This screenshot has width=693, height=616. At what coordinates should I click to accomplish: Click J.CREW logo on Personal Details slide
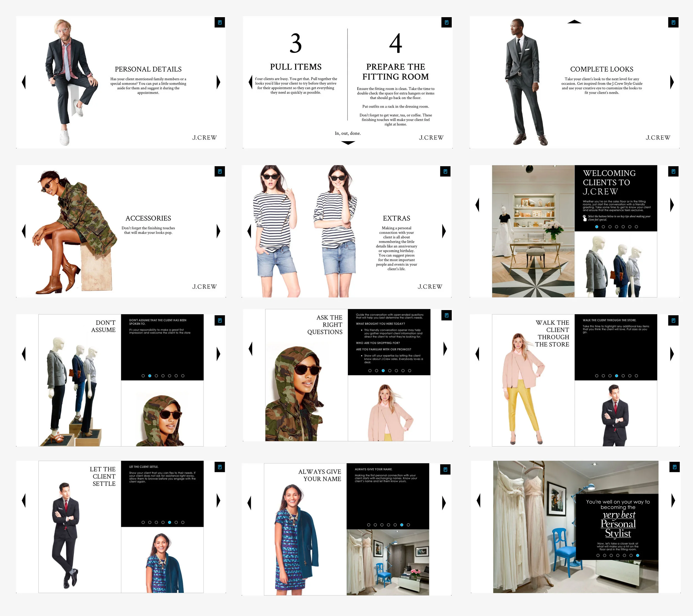[x=205, y=137]
